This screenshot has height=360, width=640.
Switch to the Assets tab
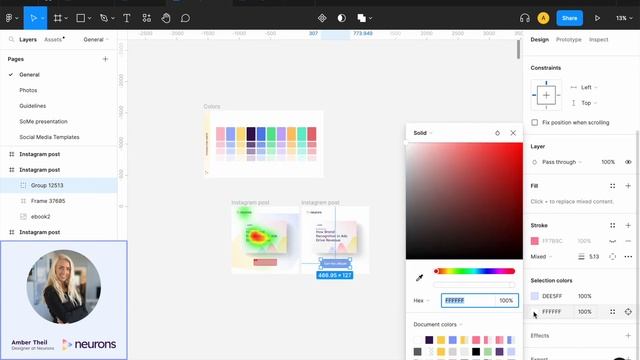coord(53,40)
